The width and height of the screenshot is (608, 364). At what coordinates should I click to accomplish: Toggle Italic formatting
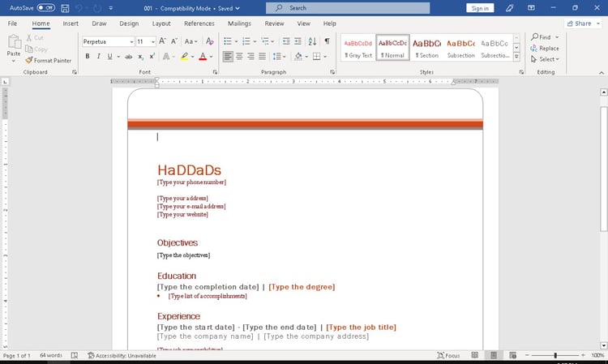[98, 57]
